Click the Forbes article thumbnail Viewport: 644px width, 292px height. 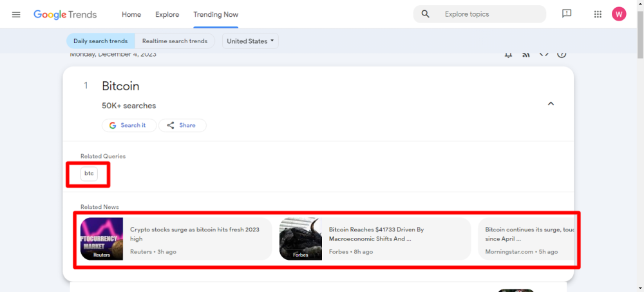pos(301,239)
